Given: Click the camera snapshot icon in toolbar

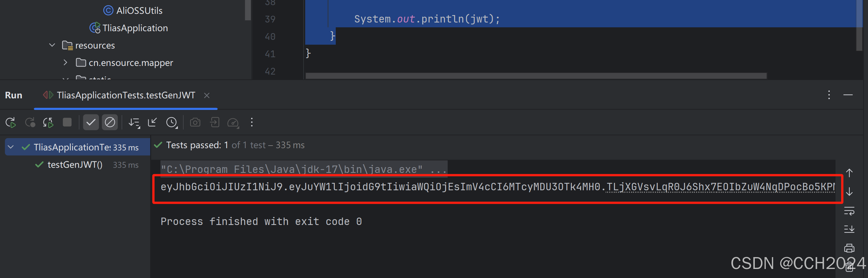Looking at the screenshot, I should click(195, 122).
